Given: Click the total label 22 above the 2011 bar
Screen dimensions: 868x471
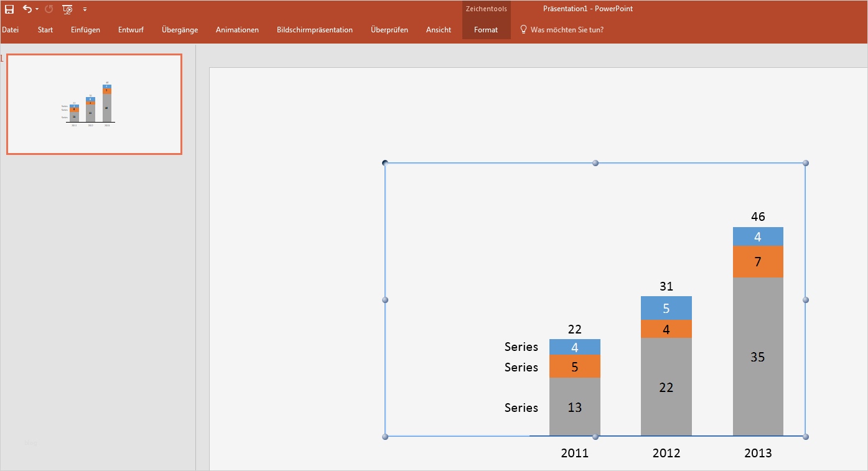Looking at the screenshot, I should point(575,329).
